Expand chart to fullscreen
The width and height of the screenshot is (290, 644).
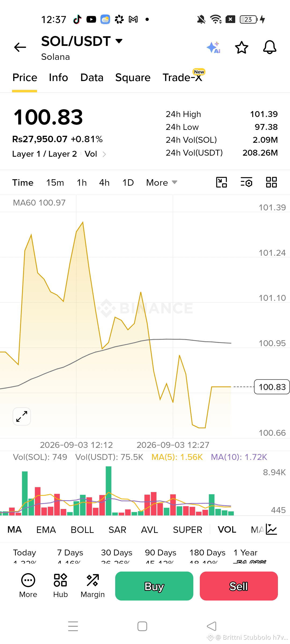(x=22, y=416)
